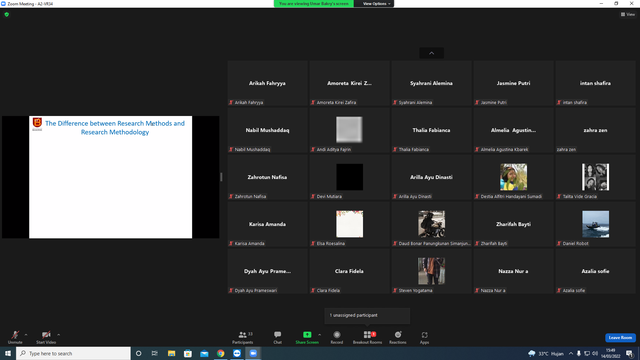Open share options arrow beside Share Screen
Image resolution: width=640 pixels, height=360 pixels.
[319, 335]
